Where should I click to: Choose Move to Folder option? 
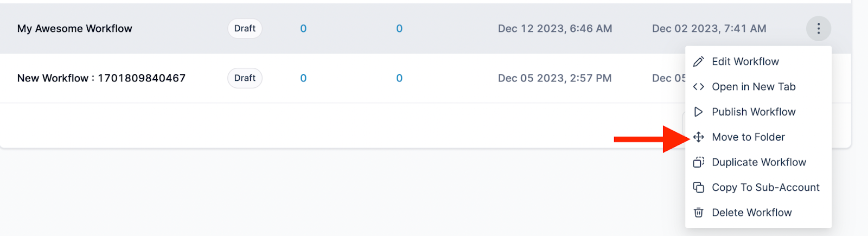[748, 137]
